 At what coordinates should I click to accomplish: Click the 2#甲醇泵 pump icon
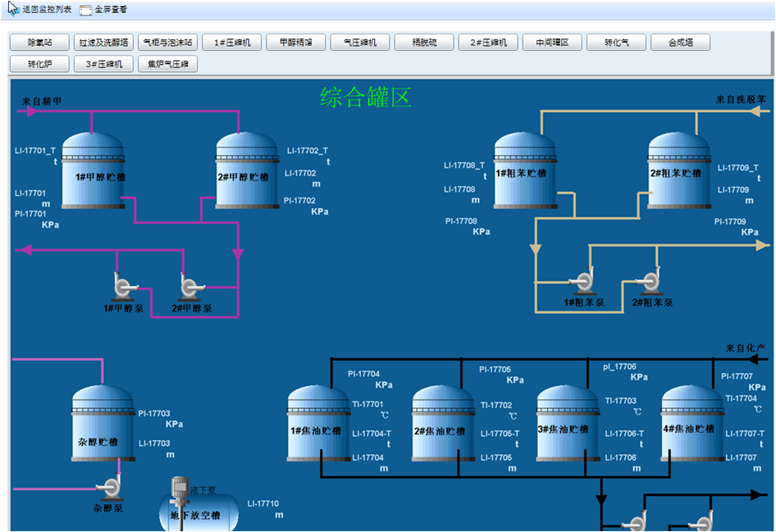point(189,286)
